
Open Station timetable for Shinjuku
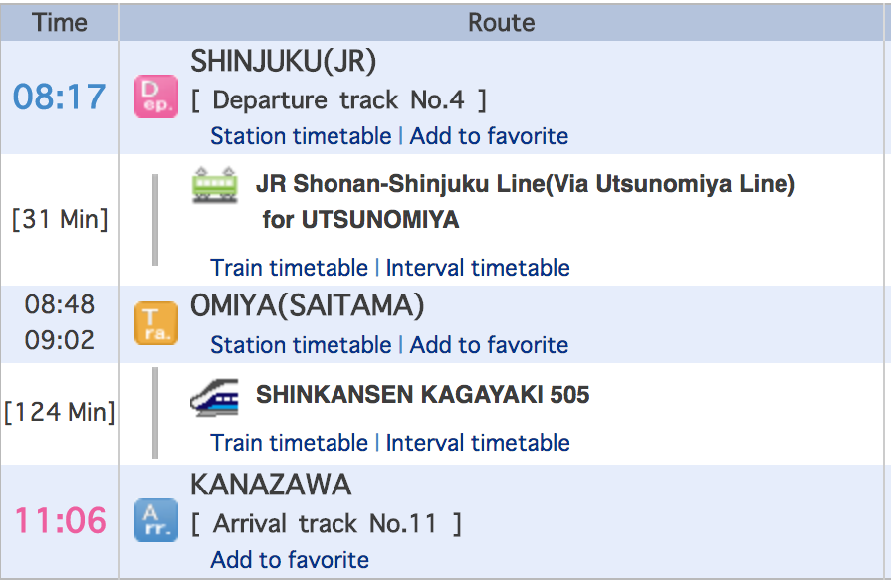tap(301, 136)
